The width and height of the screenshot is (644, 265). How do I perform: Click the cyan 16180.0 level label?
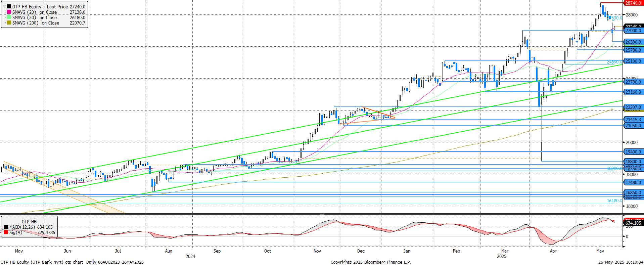click(614, 201)
